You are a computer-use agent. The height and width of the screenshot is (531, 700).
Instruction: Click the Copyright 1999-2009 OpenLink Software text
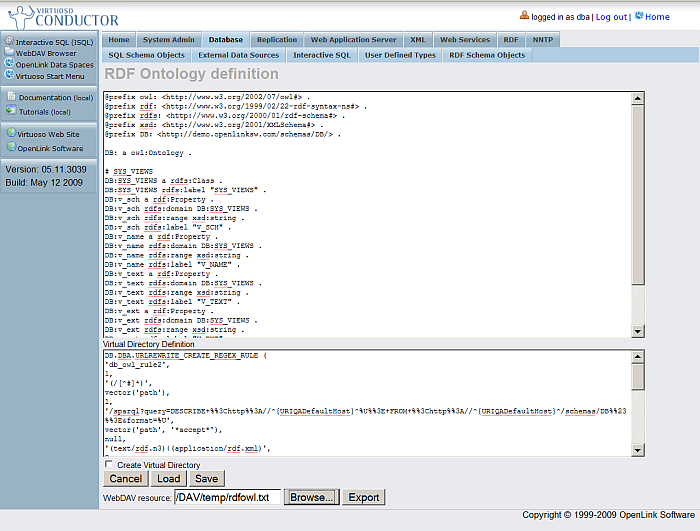pos(608,515)
